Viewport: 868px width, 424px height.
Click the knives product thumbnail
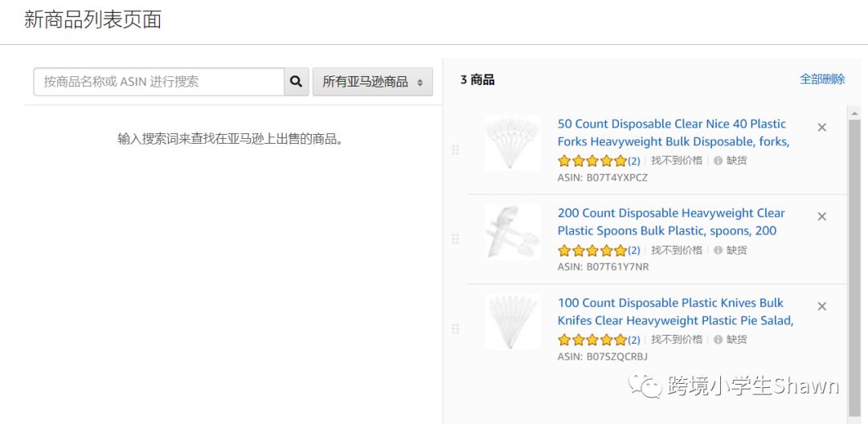[x=513, y=321]
